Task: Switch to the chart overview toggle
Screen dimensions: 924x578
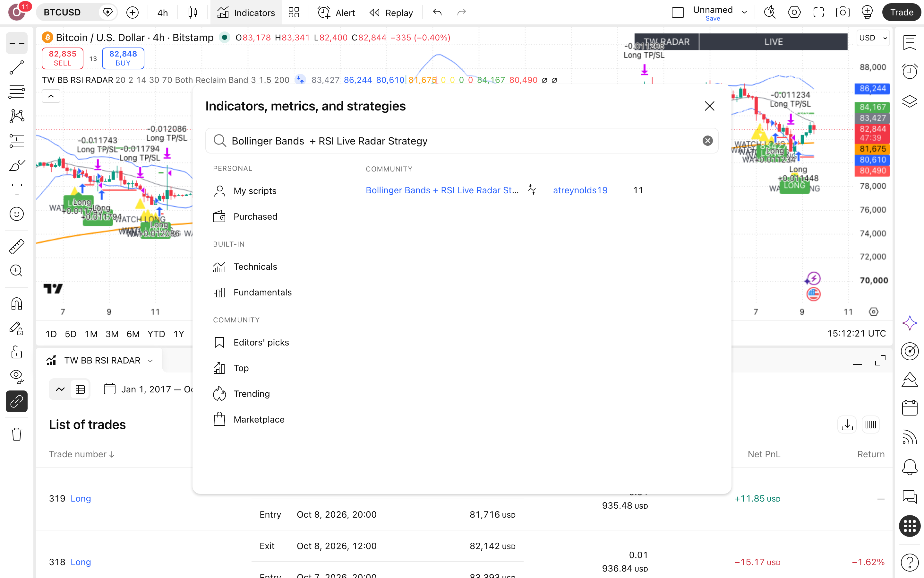Action: click(60, 389)
